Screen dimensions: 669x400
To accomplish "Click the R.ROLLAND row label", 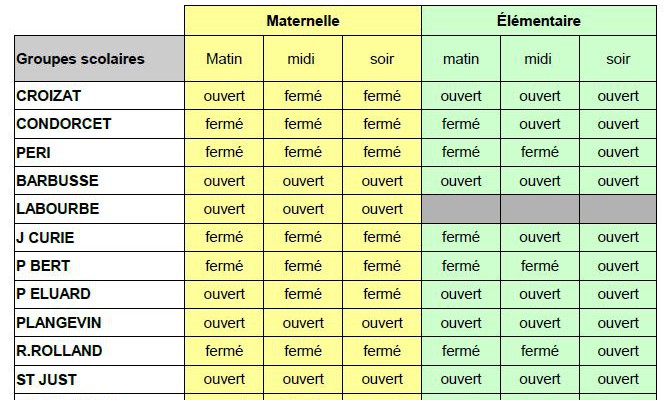I will point(99,351).
